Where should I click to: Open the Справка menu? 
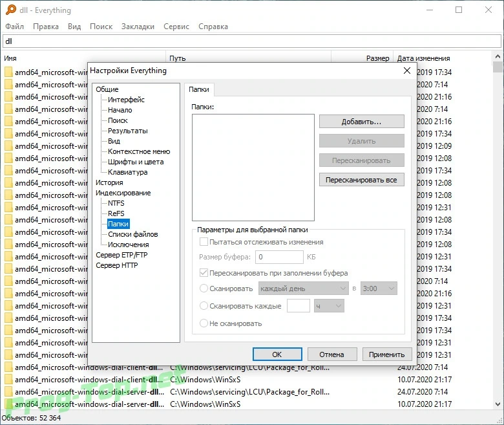click(x=213, y=27)
